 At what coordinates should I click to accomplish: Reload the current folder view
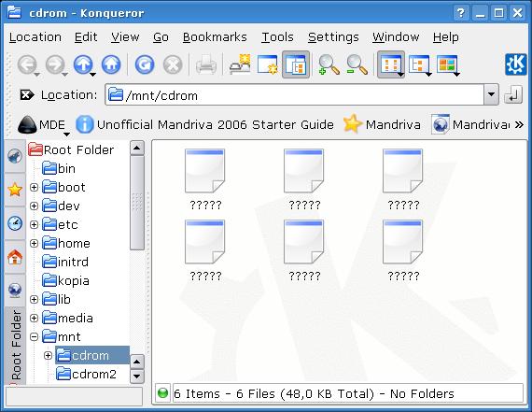click(x=145, y=64)
